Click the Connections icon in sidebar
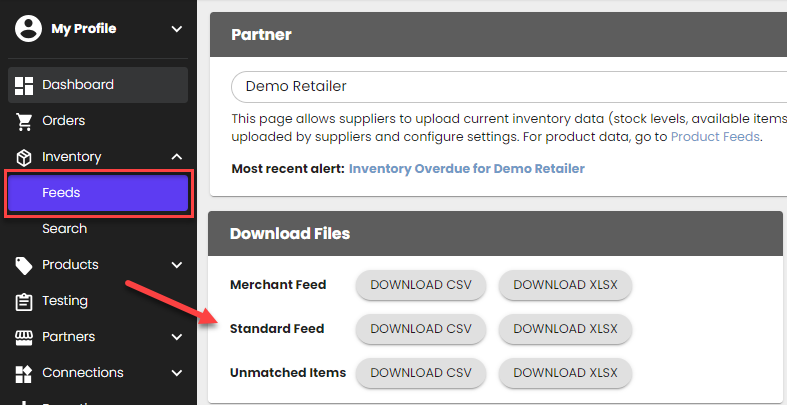 coord(25,373)
